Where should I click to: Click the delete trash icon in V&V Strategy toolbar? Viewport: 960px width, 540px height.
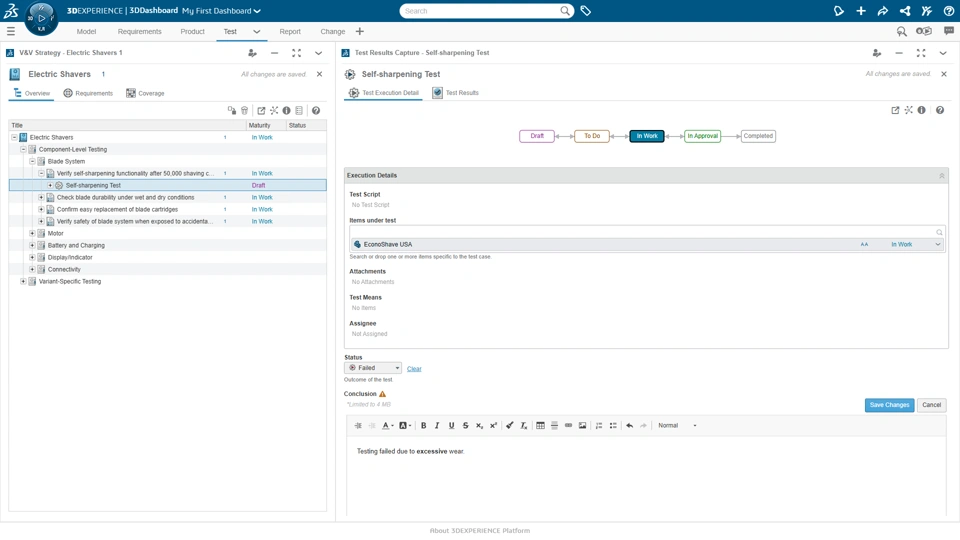244,110
